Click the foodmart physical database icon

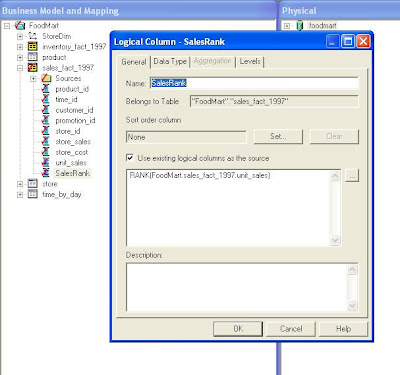click(300, 25)
